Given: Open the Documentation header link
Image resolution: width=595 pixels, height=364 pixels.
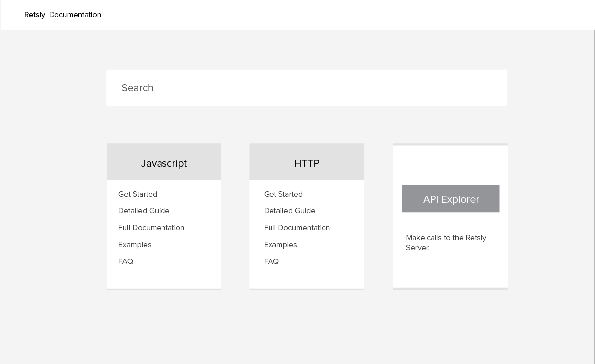Looking at the screenshot, I should click(75, 15).
